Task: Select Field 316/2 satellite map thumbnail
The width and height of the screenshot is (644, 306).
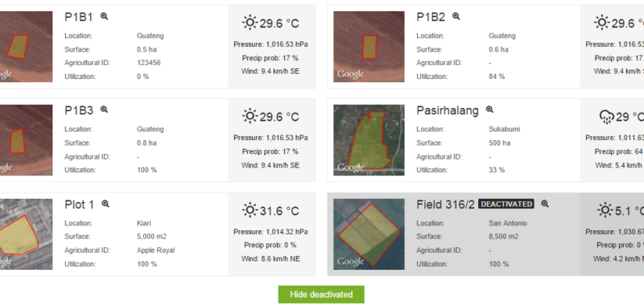Action: (x=369, y=234)
